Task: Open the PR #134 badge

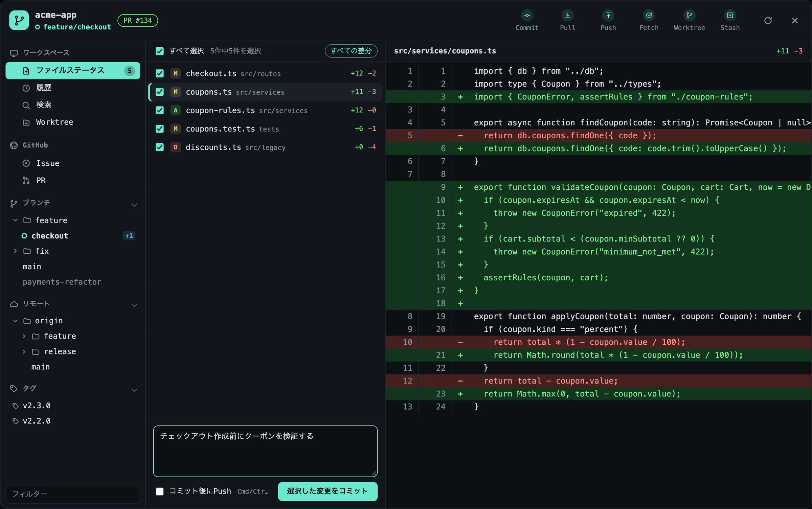Action: click(137, 20)
